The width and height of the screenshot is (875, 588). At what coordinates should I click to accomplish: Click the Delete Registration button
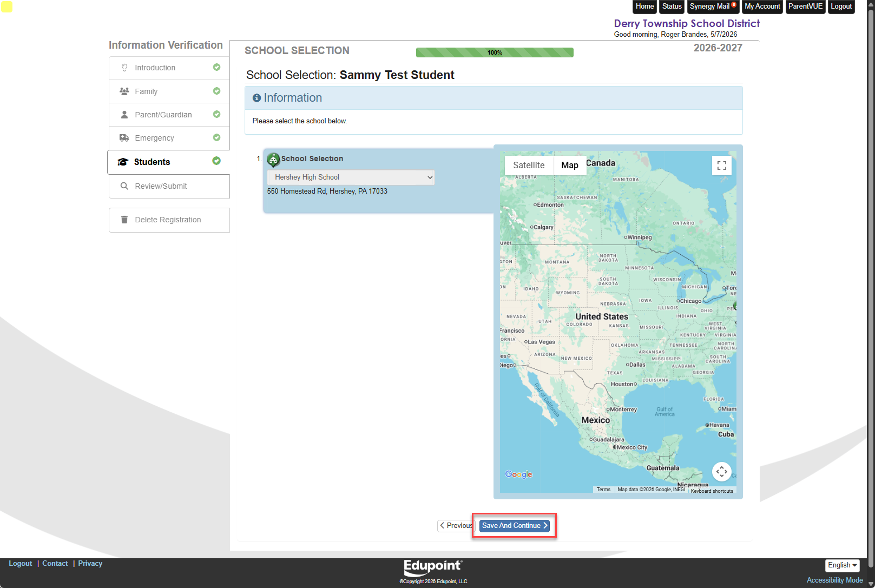169,220
